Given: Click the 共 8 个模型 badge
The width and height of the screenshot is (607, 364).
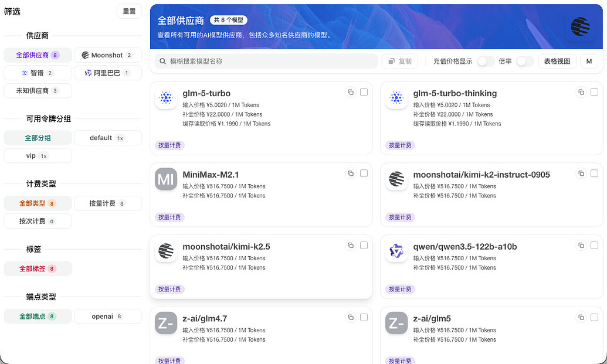Looking at the screenshot, I should point(228,20).
